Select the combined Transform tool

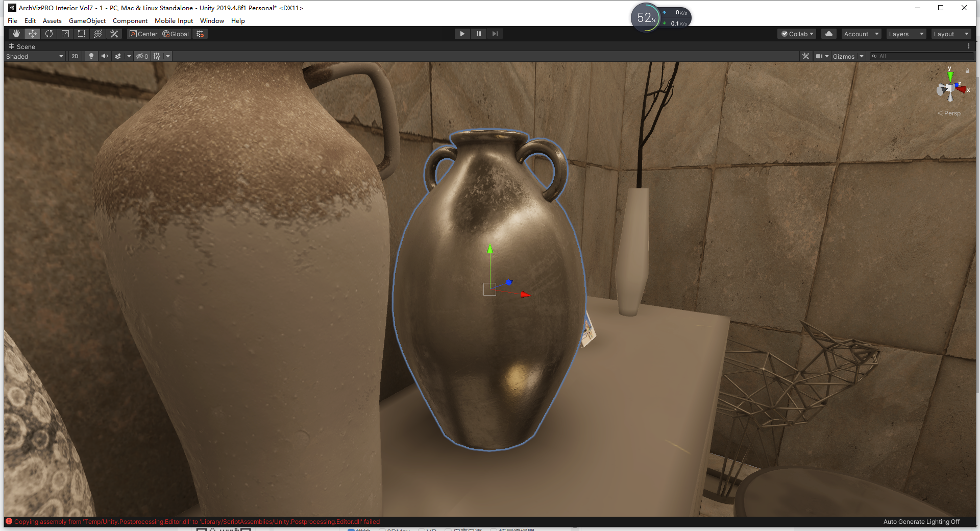tap(98, 34)
